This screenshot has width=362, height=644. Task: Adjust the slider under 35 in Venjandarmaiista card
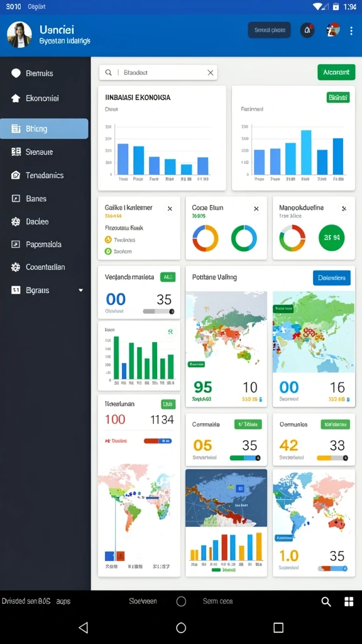coord(158,311)
